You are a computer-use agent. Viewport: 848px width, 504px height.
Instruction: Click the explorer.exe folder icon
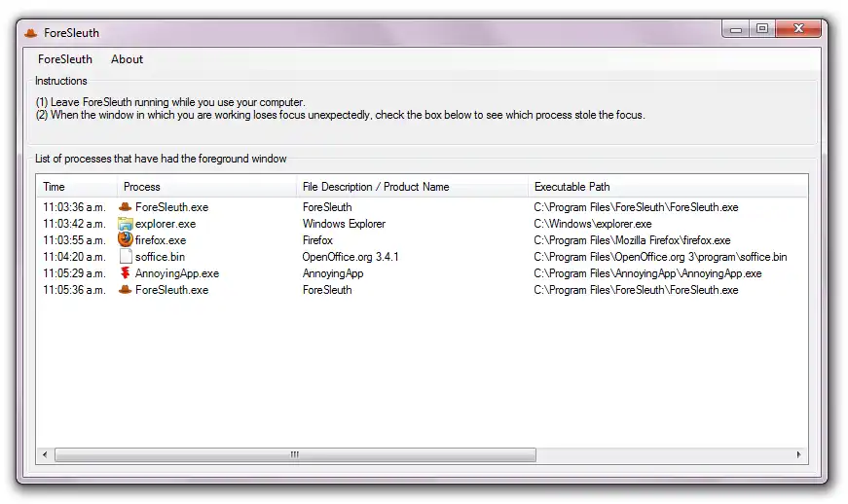[126, 224]
